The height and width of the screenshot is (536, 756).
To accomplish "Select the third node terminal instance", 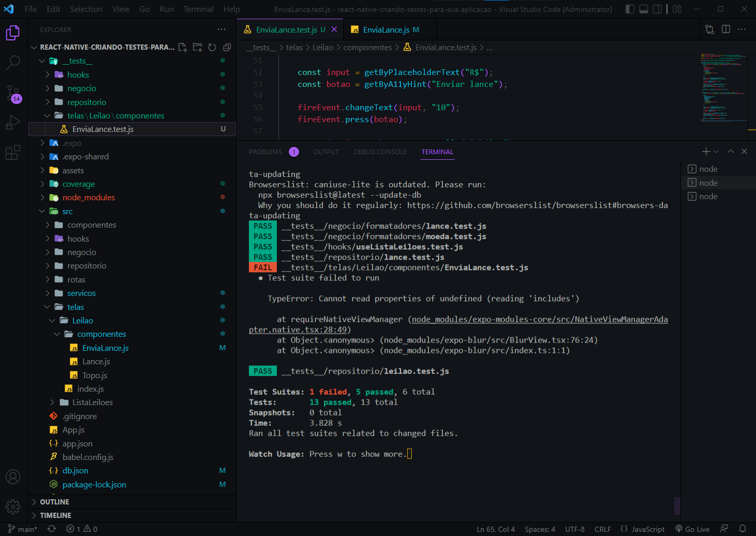I will [718, 196].
